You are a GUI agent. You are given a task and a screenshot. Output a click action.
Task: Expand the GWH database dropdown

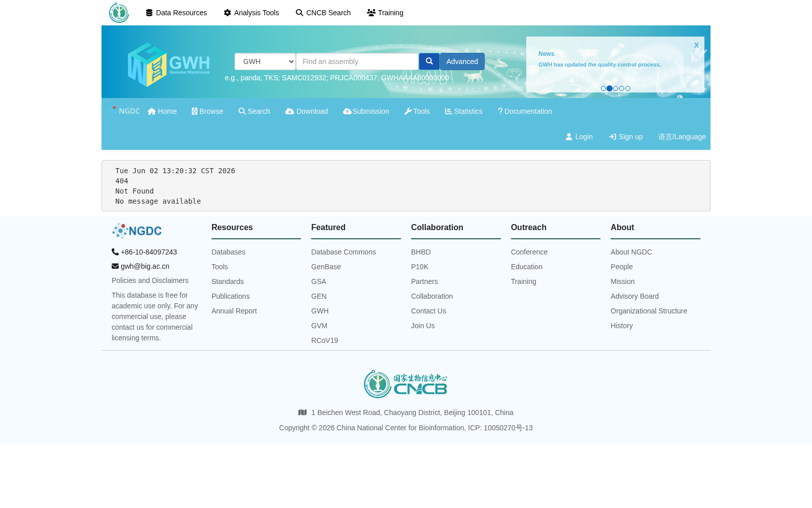(265, 61)
